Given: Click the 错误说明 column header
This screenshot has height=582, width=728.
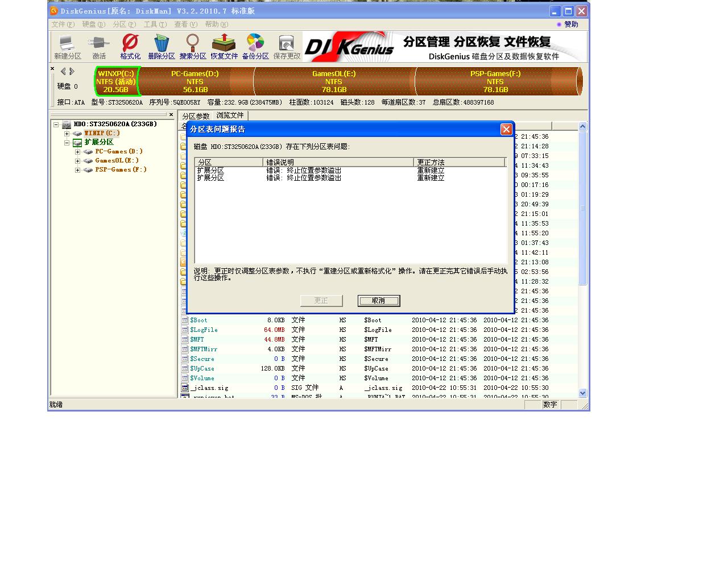Looking at the screenshot, I should (x=338, y=162).
